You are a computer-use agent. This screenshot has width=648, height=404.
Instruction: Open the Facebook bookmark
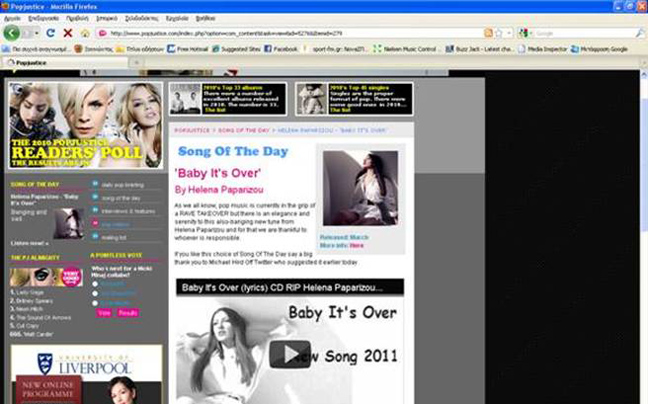(x=279, y=48)
